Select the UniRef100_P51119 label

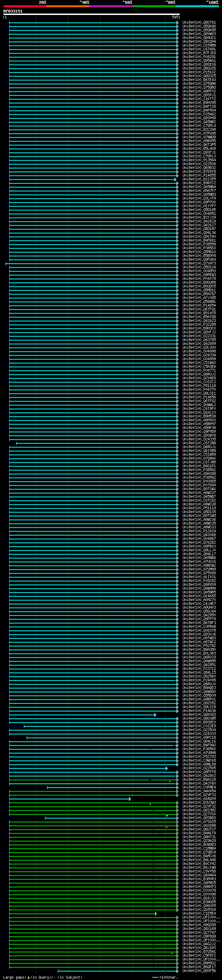coord(199,508)
